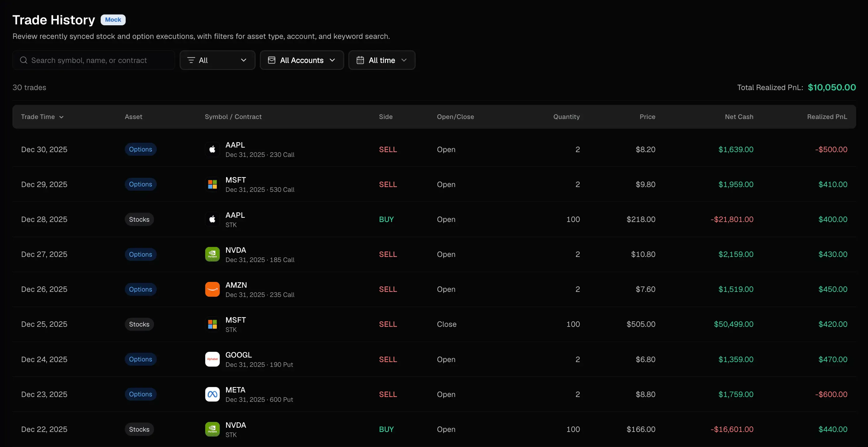Click the filter lines icon beside All
Viewport: 868px width, 447px height.
point(191,60)
